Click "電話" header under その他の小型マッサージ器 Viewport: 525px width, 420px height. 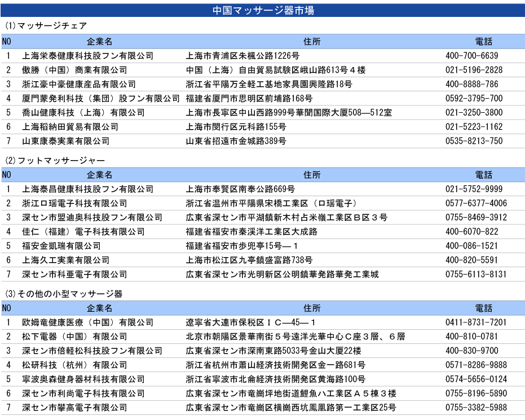tap(484, 308)
